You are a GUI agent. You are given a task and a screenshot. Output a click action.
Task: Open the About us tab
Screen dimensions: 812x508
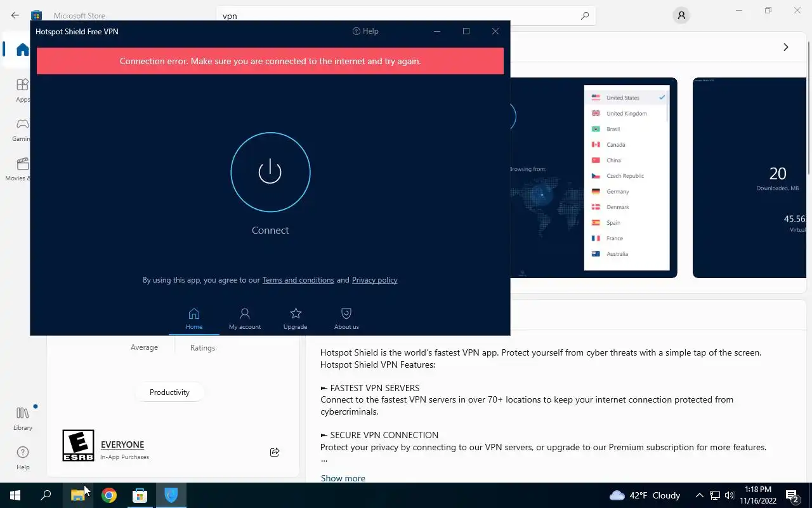(346, 319)
